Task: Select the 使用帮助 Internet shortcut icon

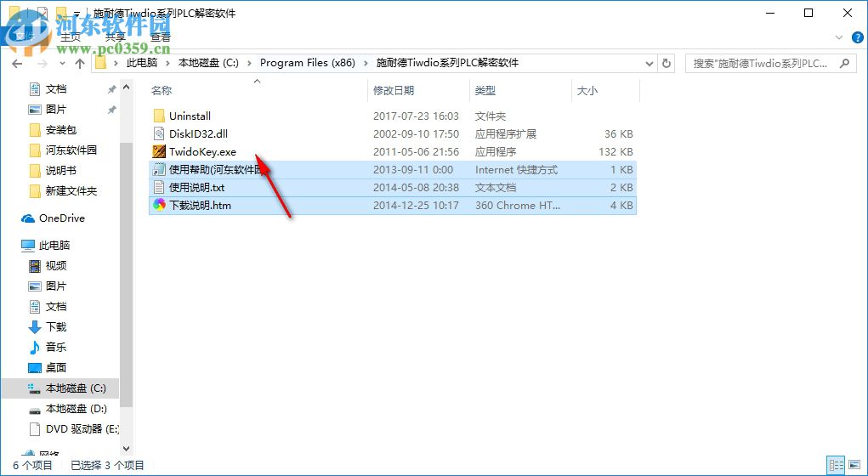Action: [159, 170]
